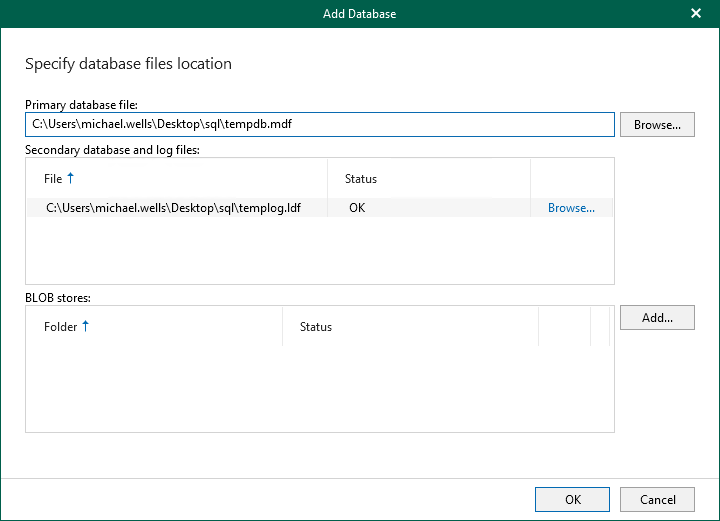The height and width of the screenshot is (521, 720).
Task: Sort secondary files by File column header
Action: pyautogui.click(x=53, y=179)
